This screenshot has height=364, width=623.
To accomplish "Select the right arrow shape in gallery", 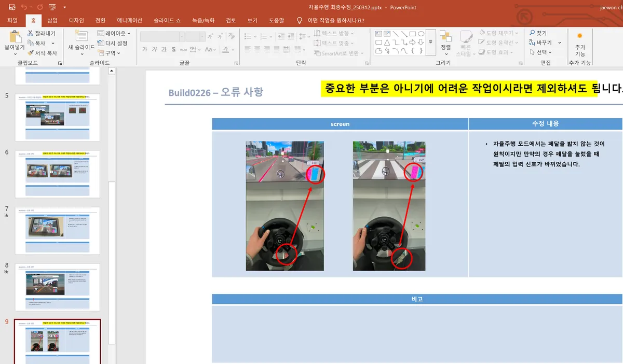I will pos(413,42).
